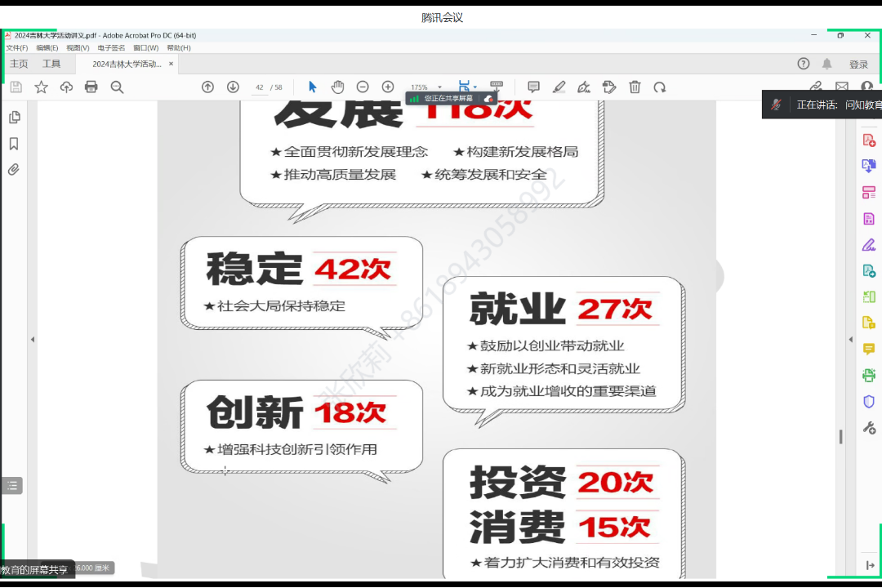The width and height of the screenshot is (882, 588).
Task: Open the Protect shield tool
Action: (869, 402)
